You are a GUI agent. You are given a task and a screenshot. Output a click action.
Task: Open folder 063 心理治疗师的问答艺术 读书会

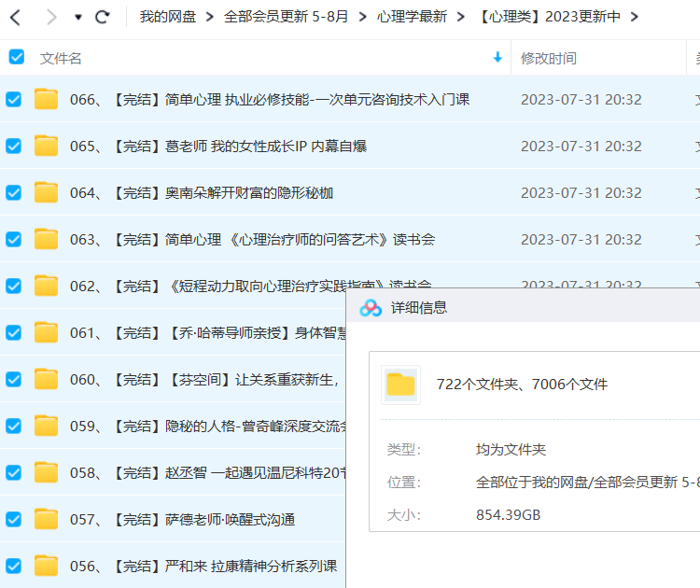point(252,239)
